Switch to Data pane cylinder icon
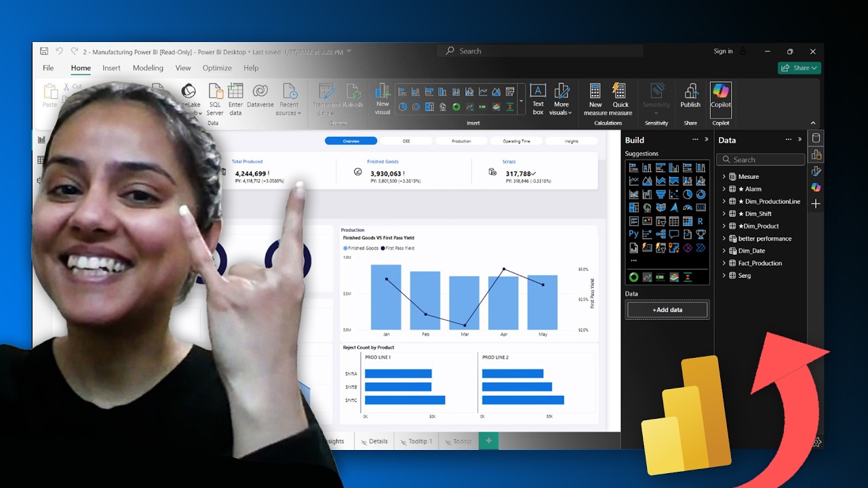 click(816, 138)
